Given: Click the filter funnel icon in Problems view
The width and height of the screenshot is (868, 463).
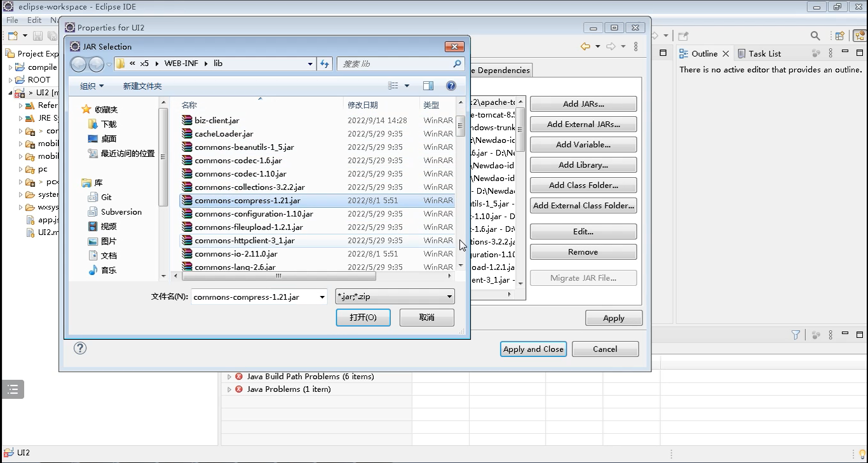Looking at the screenshot, I should 796,335.
